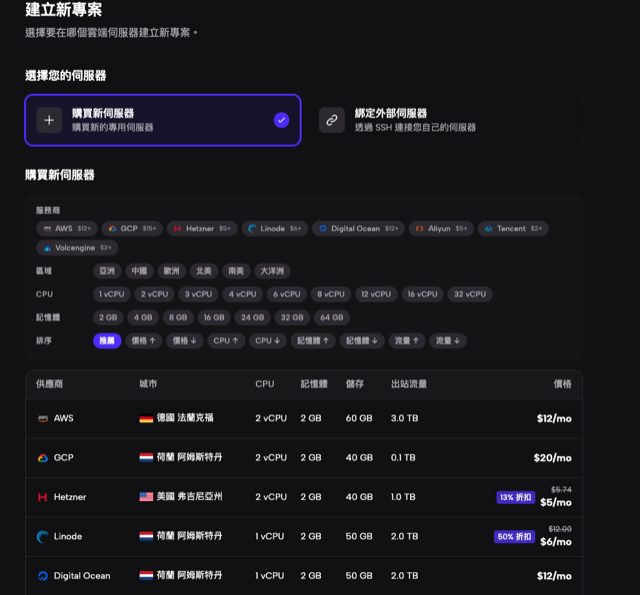
Task: Filter memory by 2 GB chip
Action: click(108, 317)
